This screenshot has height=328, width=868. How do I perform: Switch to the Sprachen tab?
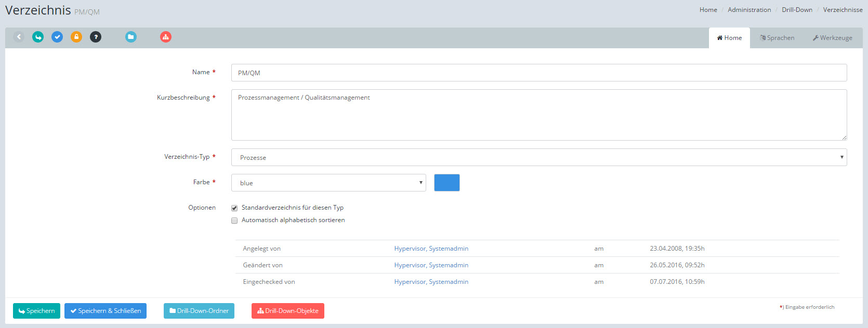pyautogui.click(x=777, y=38)
